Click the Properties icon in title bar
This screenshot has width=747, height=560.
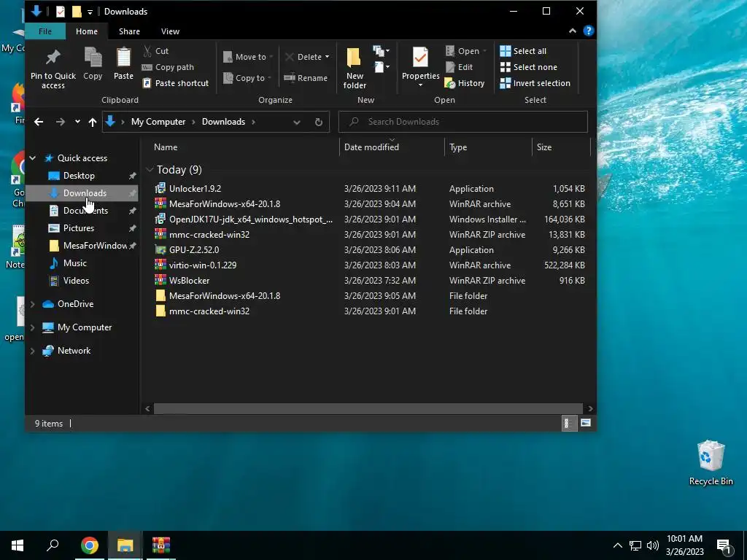pos(60,12)
